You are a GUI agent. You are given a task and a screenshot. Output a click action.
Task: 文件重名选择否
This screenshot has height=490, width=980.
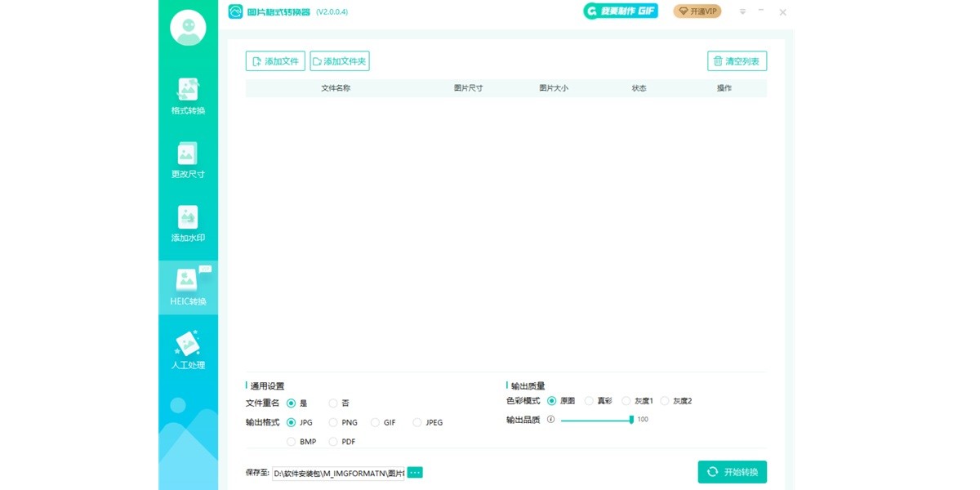(333, 403)
